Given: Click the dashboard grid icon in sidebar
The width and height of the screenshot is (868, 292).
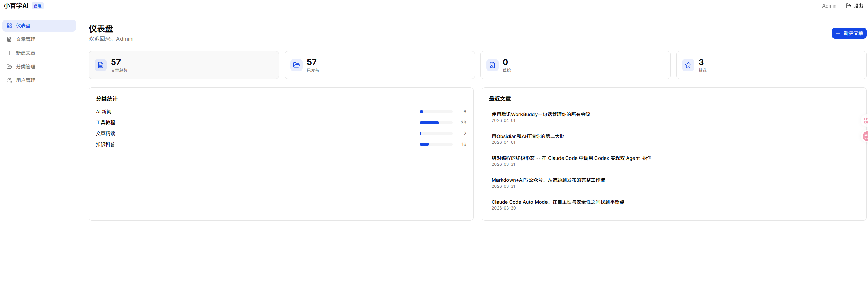Looking at the screenshot, I should (x=9, y=26).
